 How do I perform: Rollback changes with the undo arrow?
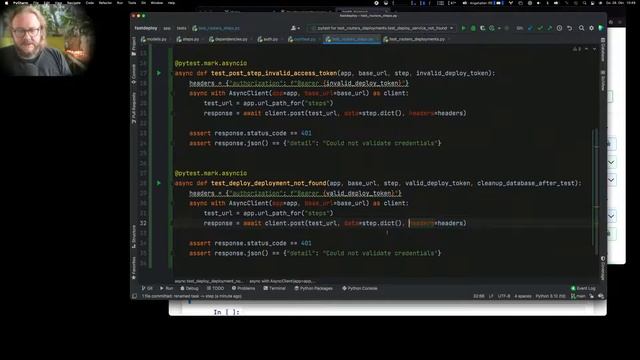point(569,28)
